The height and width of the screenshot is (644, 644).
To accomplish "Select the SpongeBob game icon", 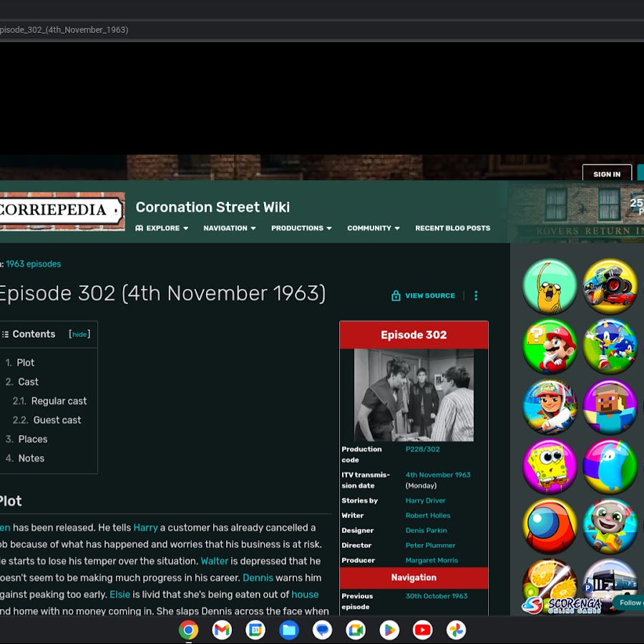I will pyautogui.click(x=550, y=466).
